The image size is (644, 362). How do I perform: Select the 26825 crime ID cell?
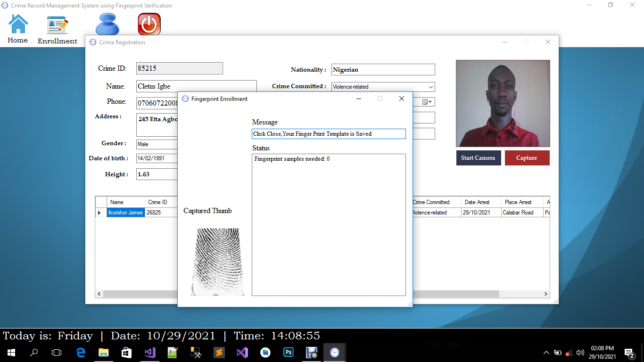[161, 213]
